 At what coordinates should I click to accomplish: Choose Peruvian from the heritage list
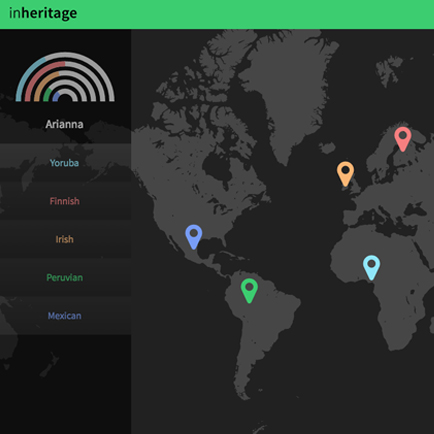pyautogui.click(x=65, y=278)
